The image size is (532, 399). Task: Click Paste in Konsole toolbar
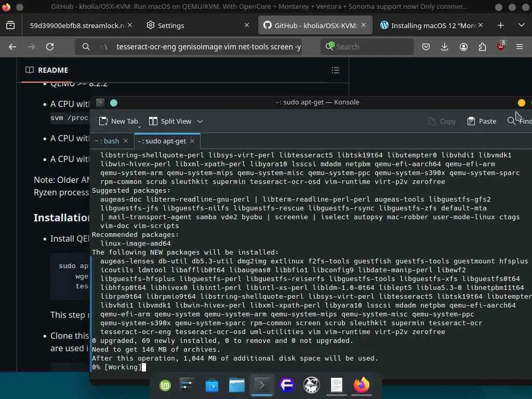pyautogui.click(x=482, y=121)
